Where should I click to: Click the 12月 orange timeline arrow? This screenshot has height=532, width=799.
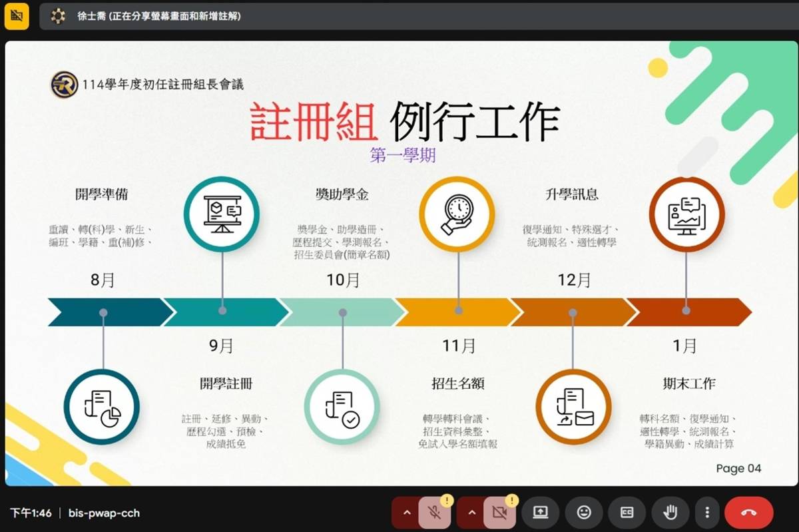pos(574,312)
